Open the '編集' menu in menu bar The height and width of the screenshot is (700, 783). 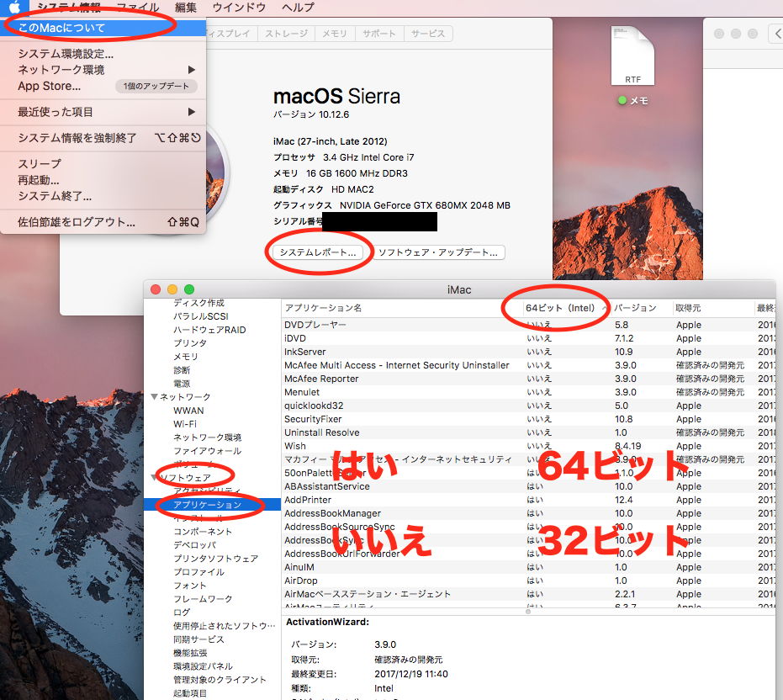pos(185,7)
